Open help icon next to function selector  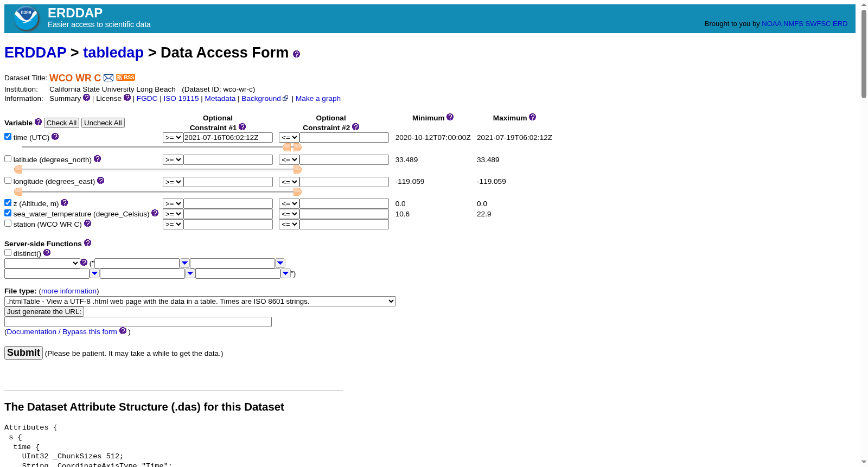(x=84, y=263)
